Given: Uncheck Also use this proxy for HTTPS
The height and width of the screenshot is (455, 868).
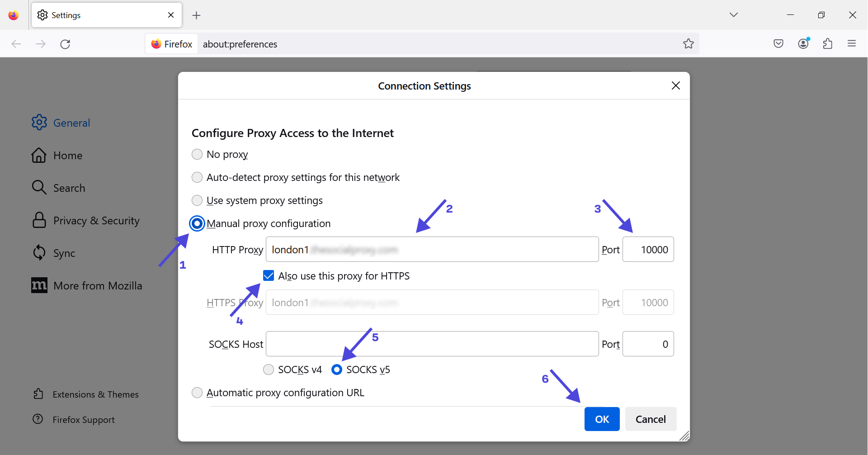Looking at the screenshot, I should point(269,275).
